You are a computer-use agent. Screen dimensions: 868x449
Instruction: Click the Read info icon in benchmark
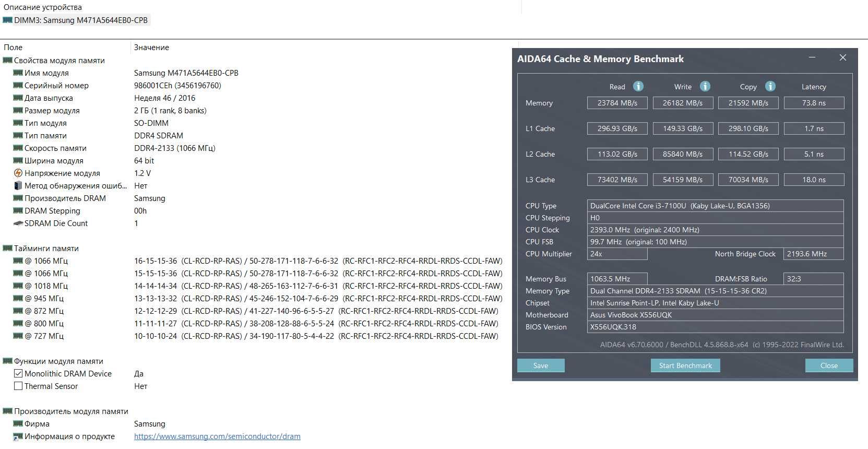pyautogui.click(x=638, y=86)
